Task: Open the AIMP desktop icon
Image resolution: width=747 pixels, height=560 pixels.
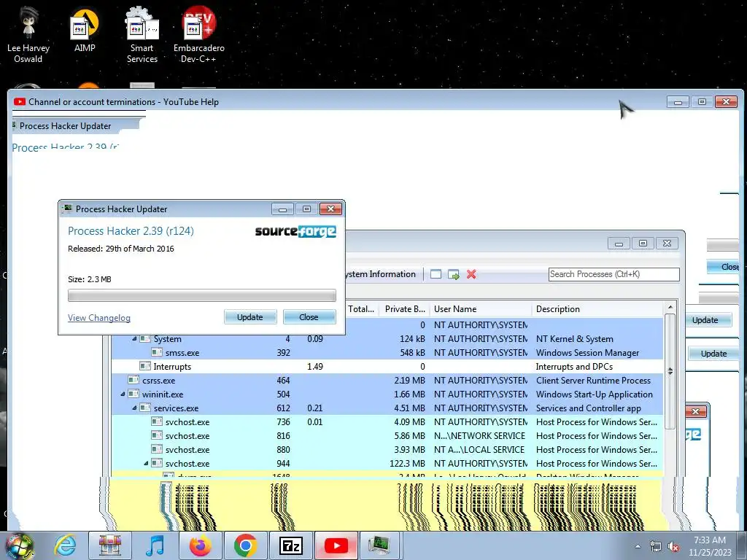Action: click(85, 29)
